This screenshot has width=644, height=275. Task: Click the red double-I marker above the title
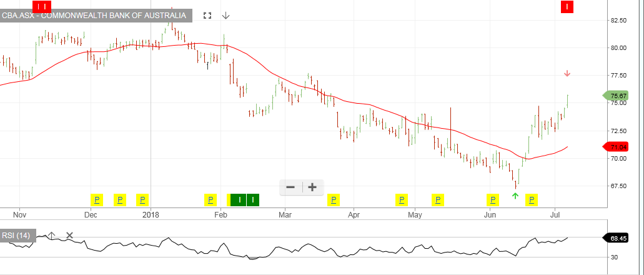tap(42, 6)
